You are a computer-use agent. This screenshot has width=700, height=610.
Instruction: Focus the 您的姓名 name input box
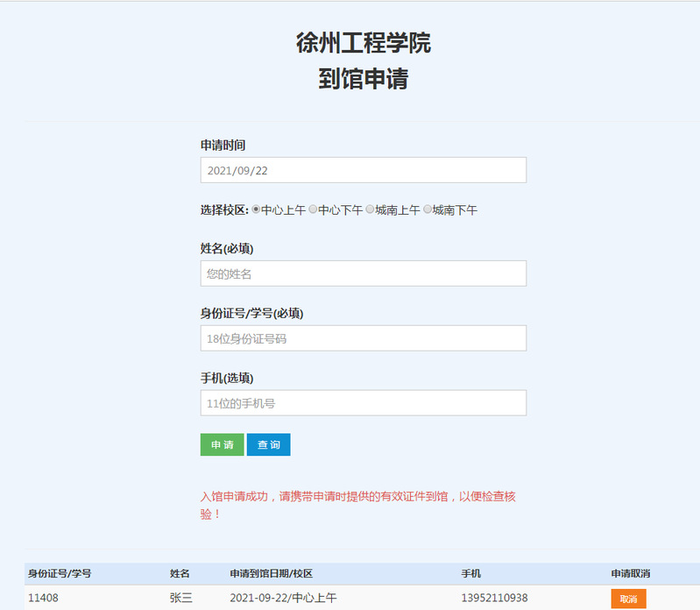tap(363, 273)
